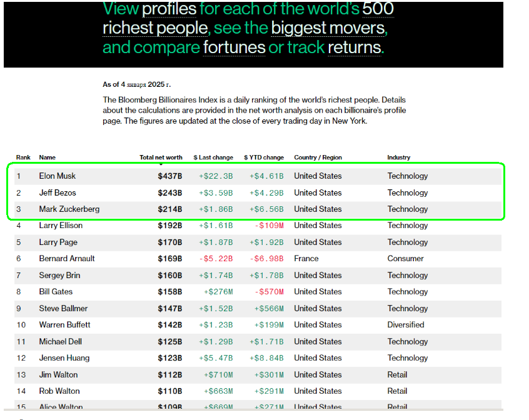Click the -$5.22B last change value
Image resolution: width=529 pixels, height=420 pixels.
click(x=216, y=259)
